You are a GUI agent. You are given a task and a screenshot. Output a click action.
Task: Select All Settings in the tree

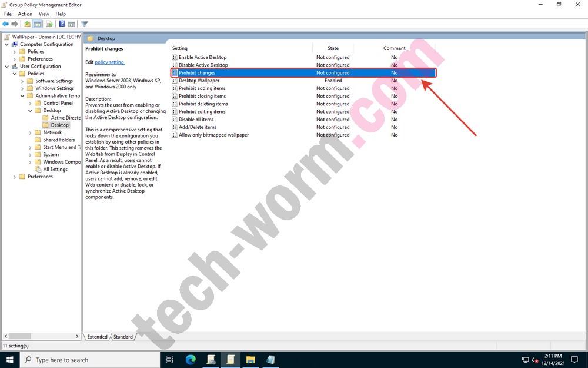55,170
